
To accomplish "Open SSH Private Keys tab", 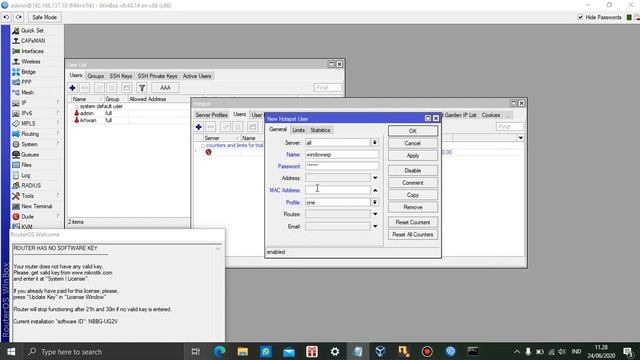I will point(157,76).
